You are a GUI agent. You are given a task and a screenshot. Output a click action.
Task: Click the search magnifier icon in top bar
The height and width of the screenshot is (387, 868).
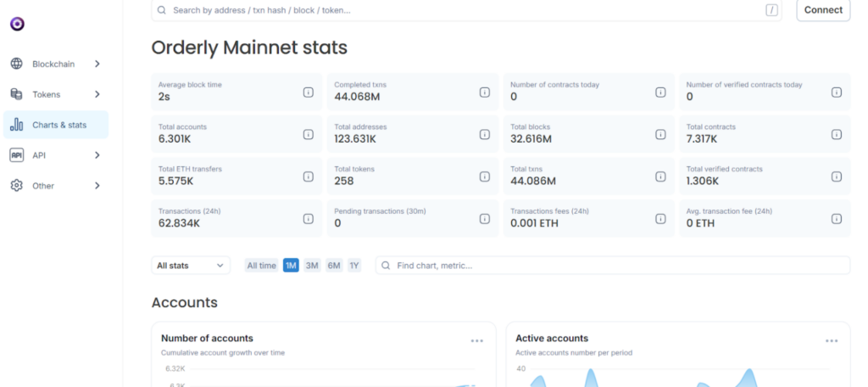(161, 10)
